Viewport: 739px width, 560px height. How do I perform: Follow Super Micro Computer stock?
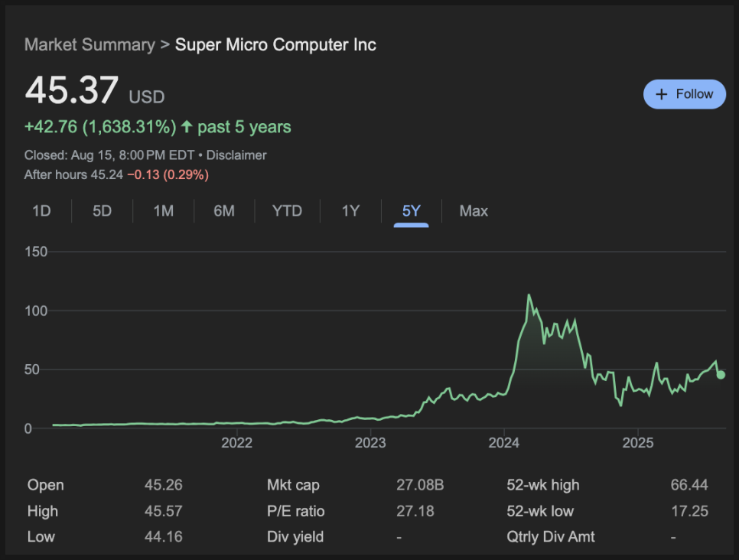click(x=685, y=94)
